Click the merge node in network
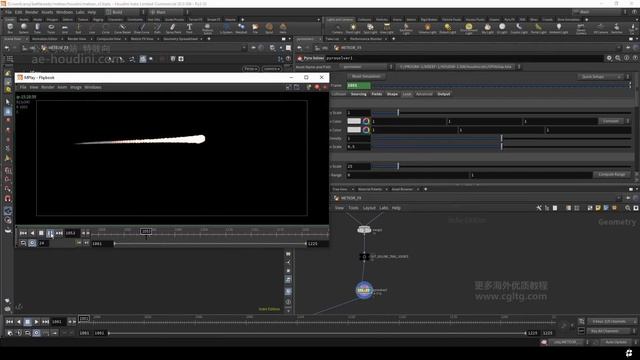Image resolution: width=640 pixels, height=360 pixels. pos(364,230)
